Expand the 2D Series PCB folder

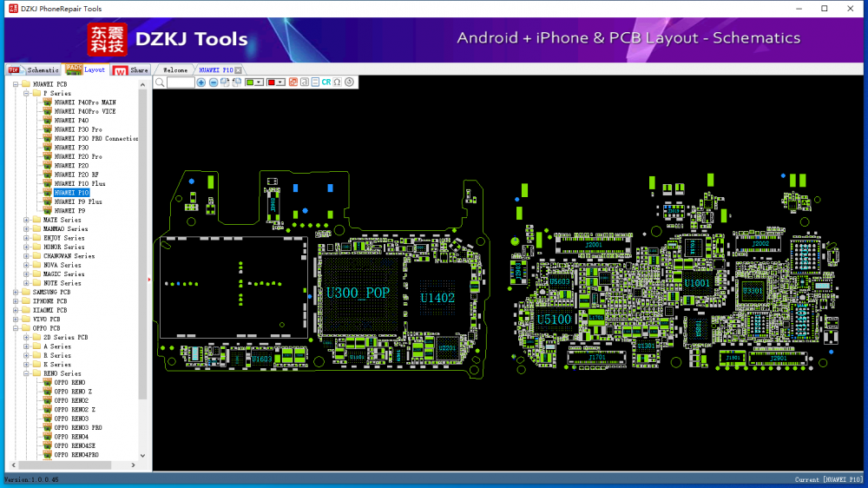point(26,337)
